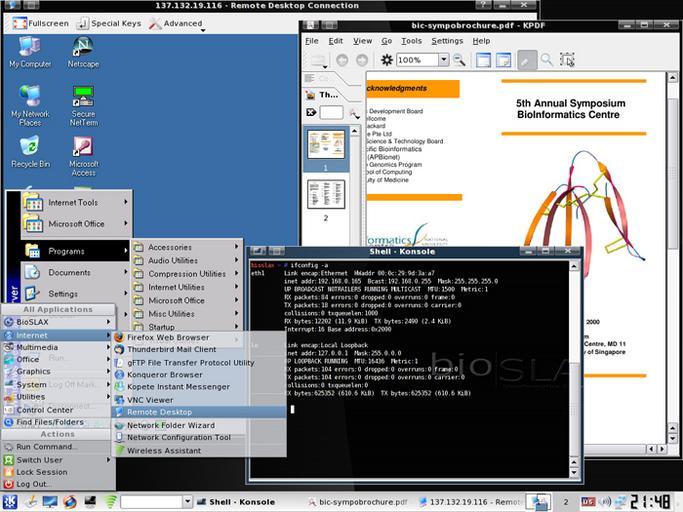The width and height of the screenshot is (683, 512).
Task: Open Secure NetTerm desktop icon
Action: point(83,101)
